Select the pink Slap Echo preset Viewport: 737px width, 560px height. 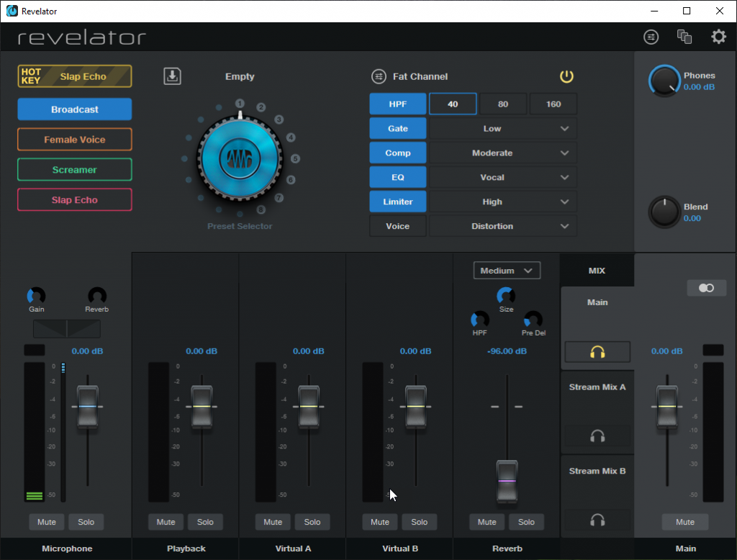[75, 199]
